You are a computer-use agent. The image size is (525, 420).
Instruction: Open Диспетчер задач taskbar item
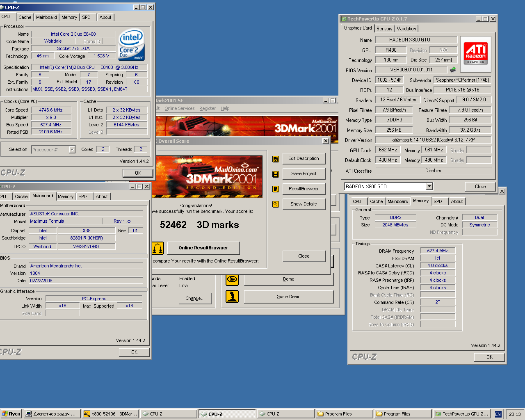click(x=52, y=414)
